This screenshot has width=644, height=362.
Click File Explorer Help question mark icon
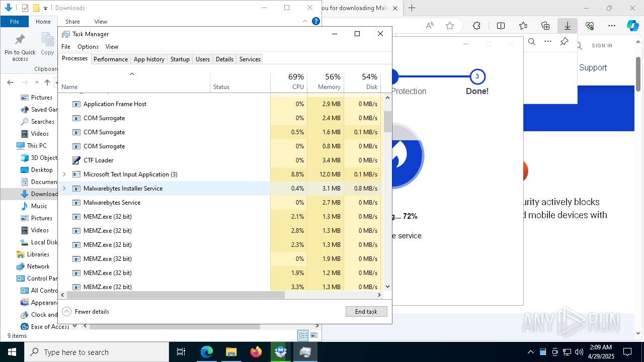316,21
